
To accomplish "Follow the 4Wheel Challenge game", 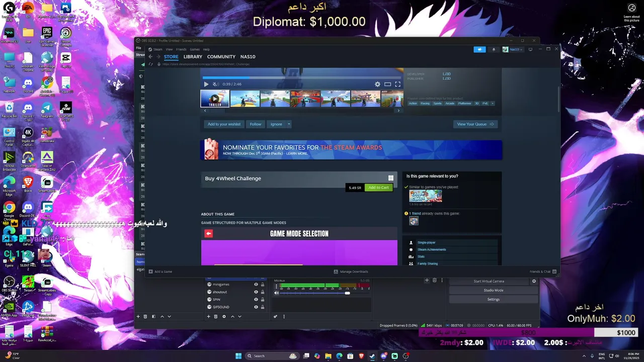I will click(256, 124).
